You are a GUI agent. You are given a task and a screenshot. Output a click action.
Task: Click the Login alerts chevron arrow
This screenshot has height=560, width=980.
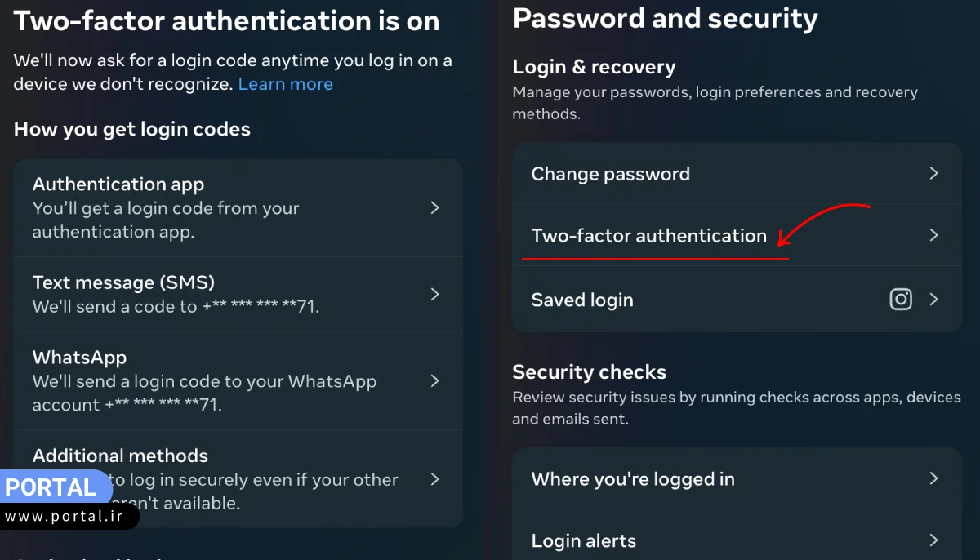[934, 540]
